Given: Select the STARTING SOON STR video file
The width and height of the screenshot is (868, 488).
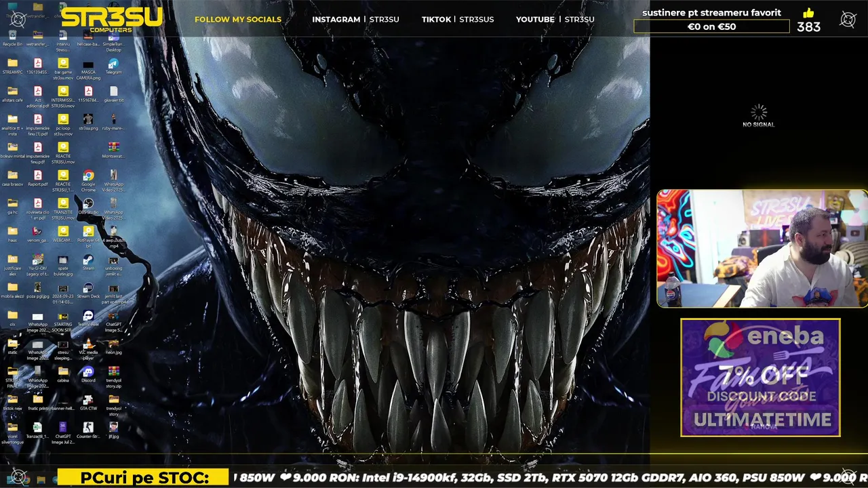Looking at the screenshot, I should [63, 321].
